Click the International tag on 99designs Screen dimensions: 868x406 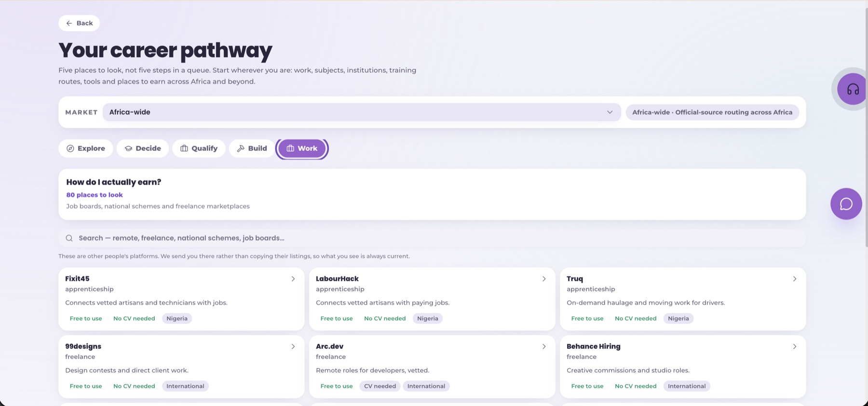pyautogui.click(x=185, y=386)
